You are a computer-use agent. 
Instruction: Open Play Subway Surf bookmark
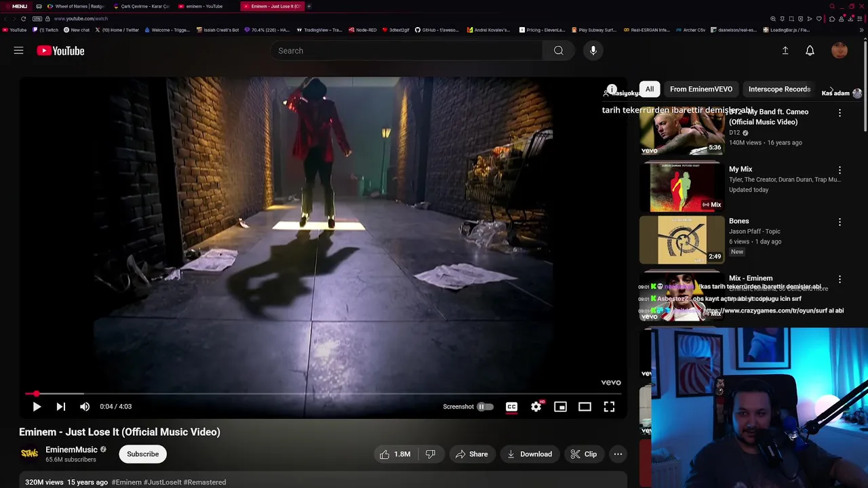tap(594, 30)
